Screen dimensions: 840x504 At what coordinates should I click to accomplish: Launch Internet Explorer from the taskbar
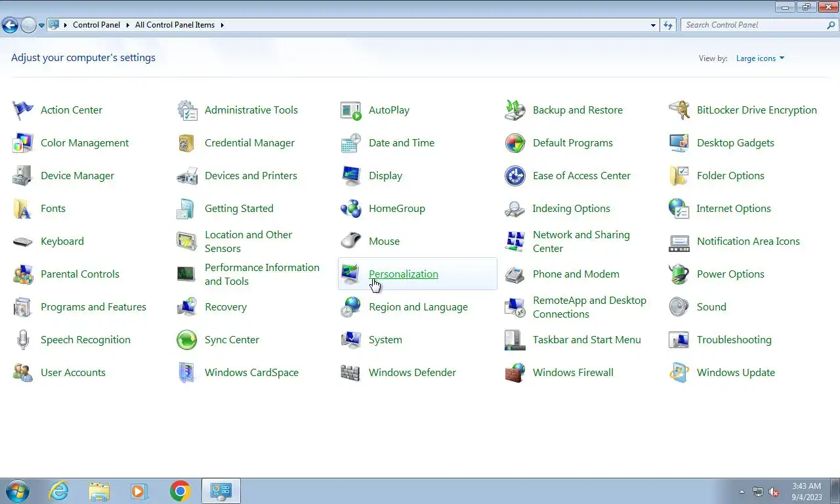[x=59, y=491]
